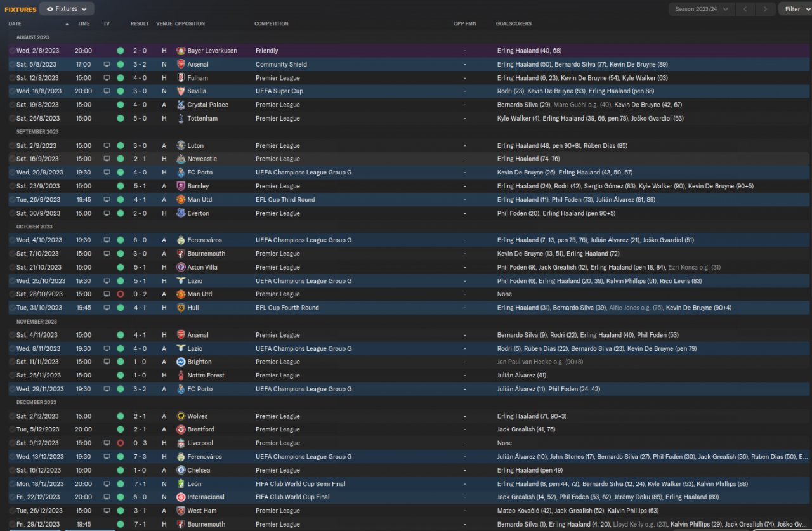The image size is (812, 531).
Task: Open the UEFA Super Cup competition link
Action: 279,91
